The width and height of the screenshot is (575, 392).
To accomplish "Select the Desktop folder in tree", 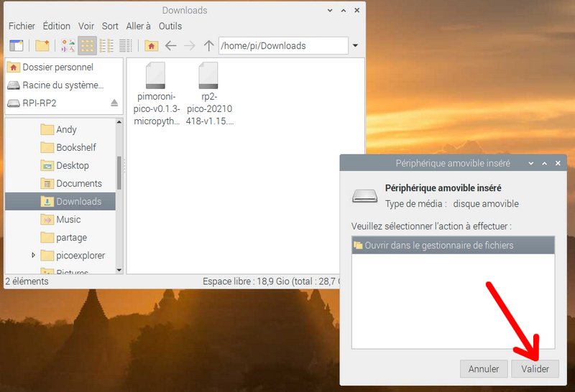I will 60,165.
